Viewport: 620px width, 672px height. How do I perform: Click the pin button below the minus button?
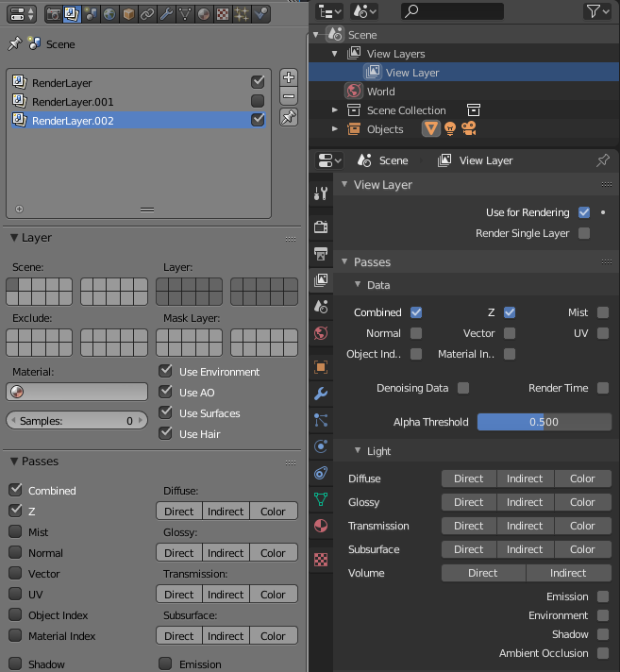[289, 117]
